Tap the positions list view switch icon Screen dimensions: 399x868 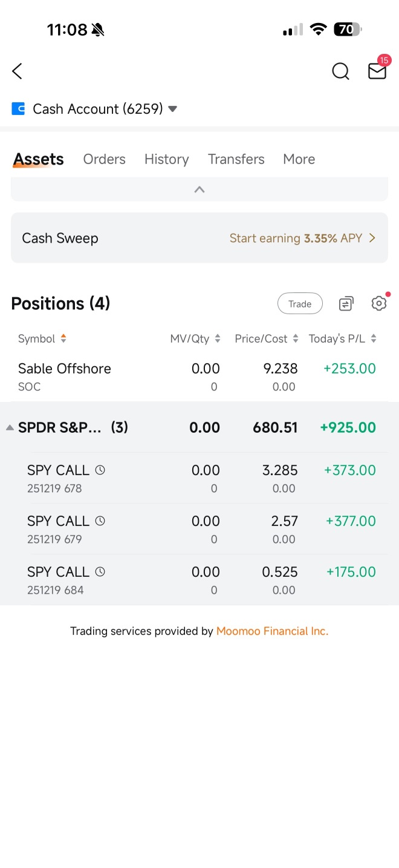(346, 303)
